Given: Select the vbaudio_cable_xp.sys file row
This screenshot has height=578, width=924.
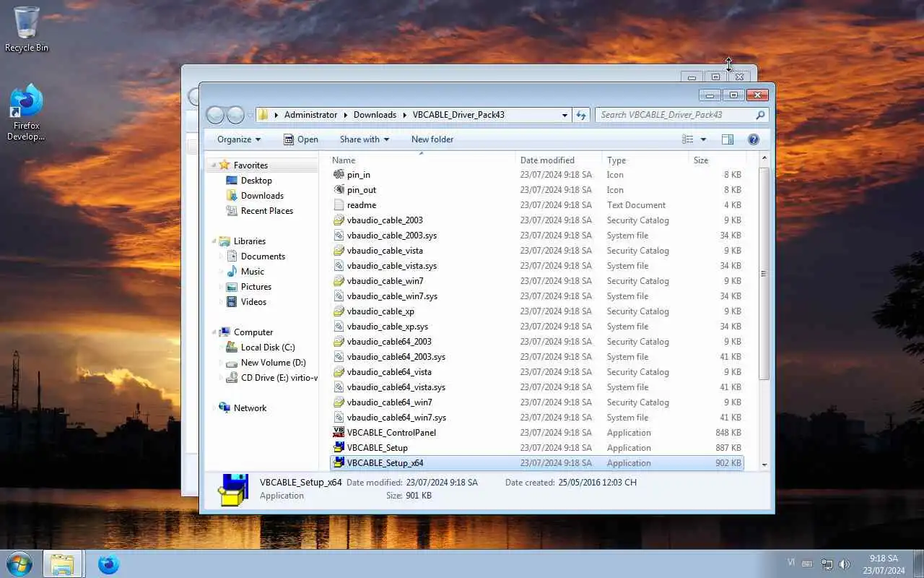Looking at the screenshot, I should tap(536, 327).
